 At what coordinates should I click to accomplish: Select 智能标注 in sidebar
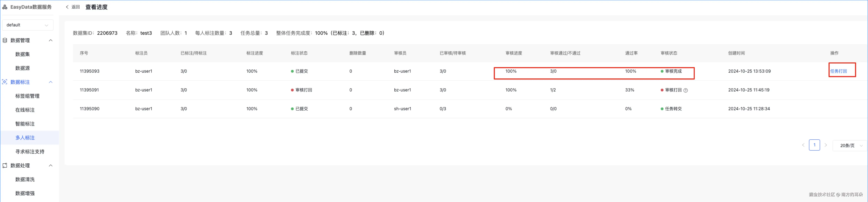click(25, 124)
